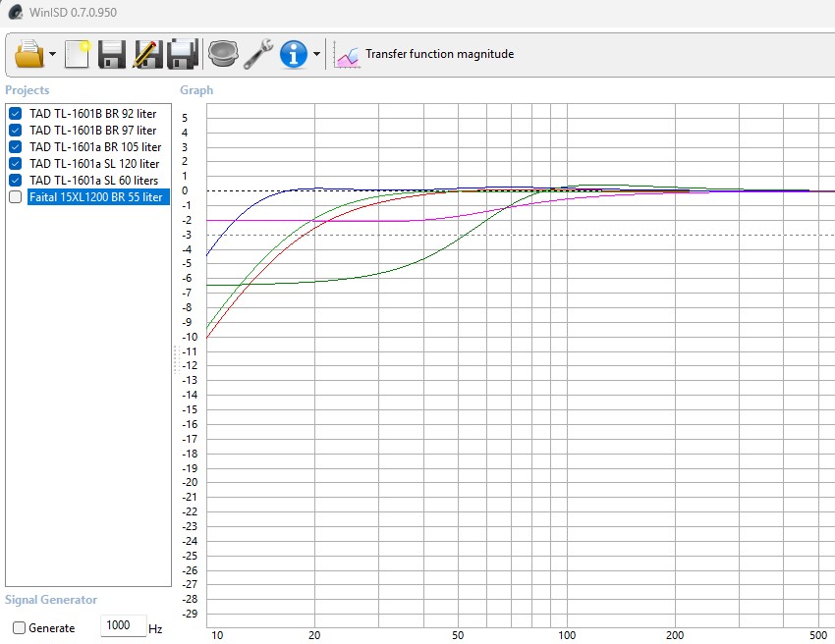Check Faital 15XL1200 BR 55 liter box

click(16, 197)
